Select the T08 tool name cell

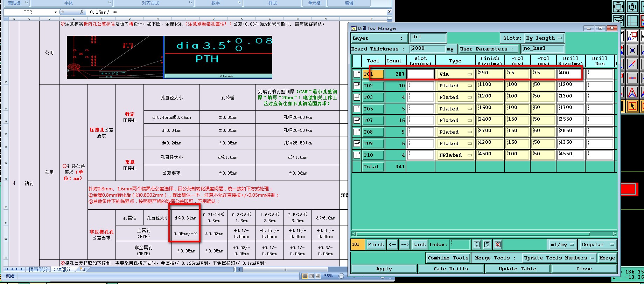point(373,132)
